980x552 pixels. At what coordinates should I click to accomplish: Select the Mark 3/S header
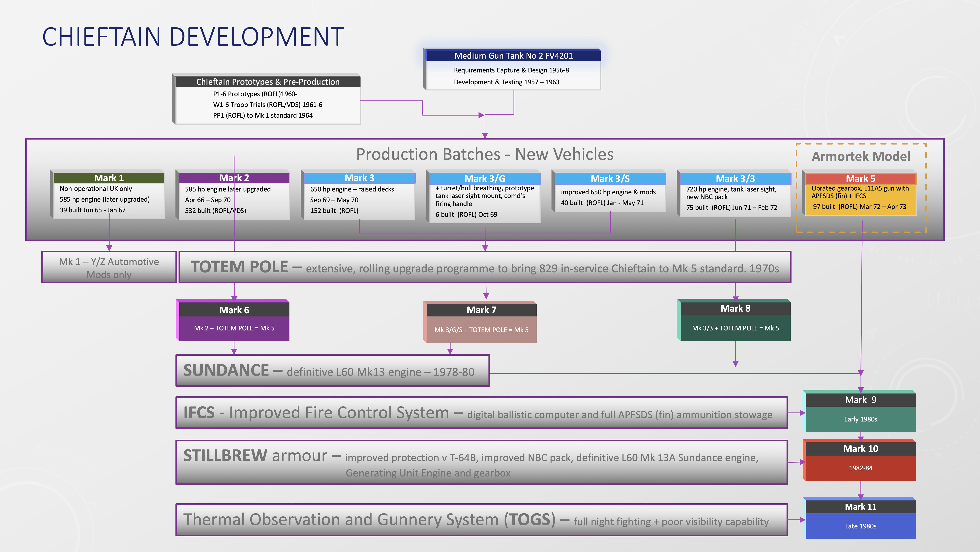click(x=610, y=179)
